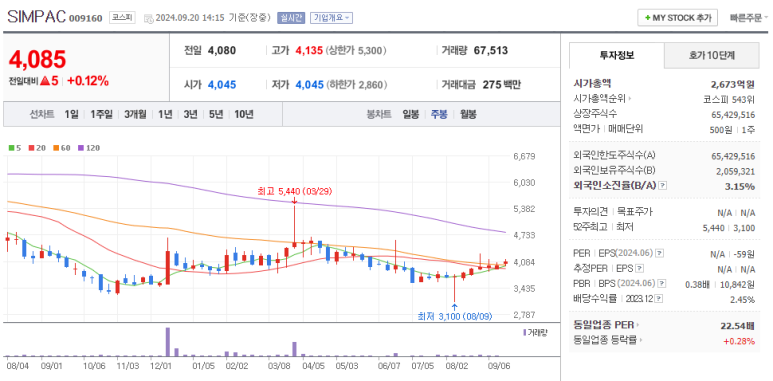This screenshot has width=773, height=381.
Task: Open the 동일업종 등락률 link
Action: point(609,340)
